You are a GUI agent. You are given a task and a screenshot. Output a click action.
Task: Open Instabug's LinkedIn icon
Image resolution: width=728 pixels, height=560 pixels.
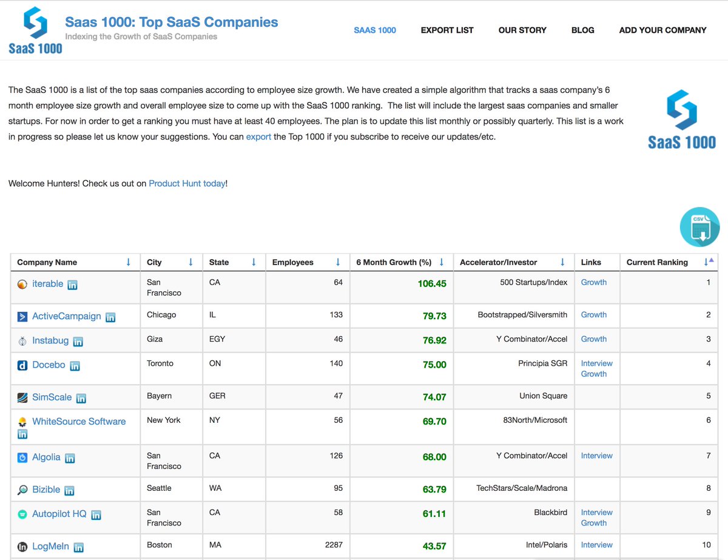pyautogui.click(x=78, y=342)
